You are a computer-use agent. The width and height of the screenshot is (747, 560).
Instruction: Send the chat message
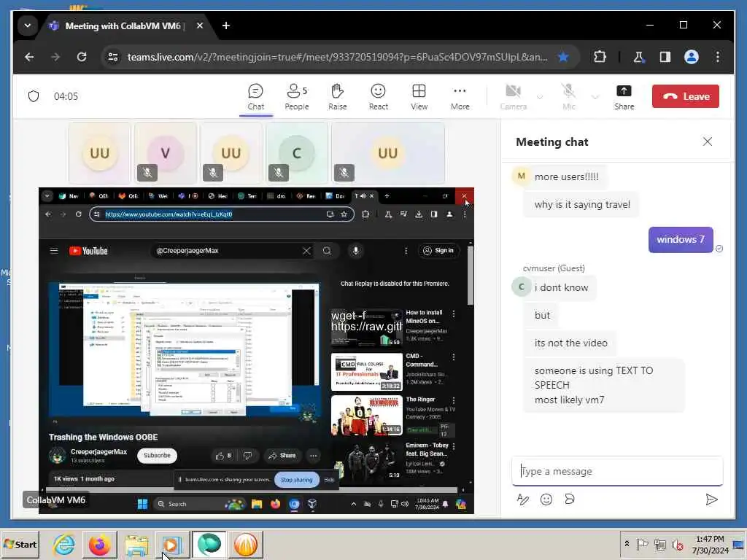[x=711, y=499]
